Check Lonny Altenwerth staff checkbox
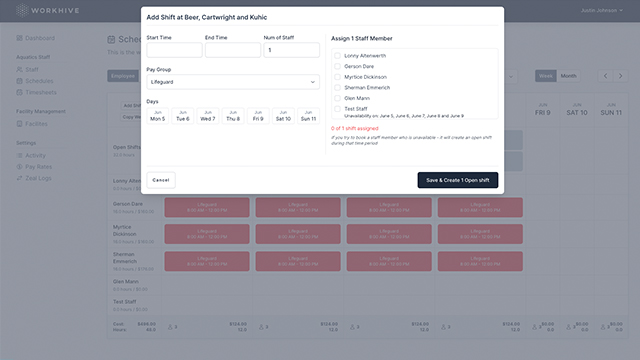 coord(337,56)
